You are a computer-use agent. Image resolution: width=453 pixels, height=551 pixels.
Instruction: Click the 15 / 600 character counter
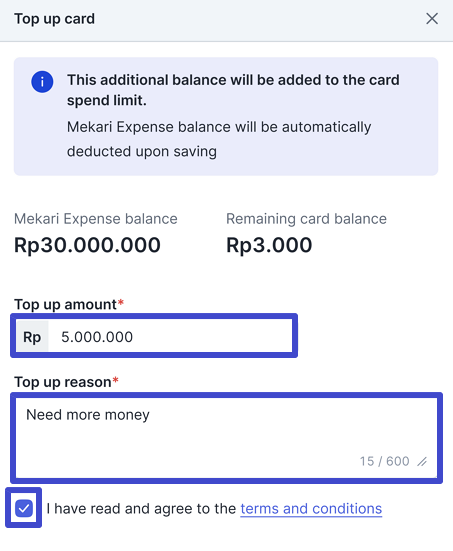(384, 461)
